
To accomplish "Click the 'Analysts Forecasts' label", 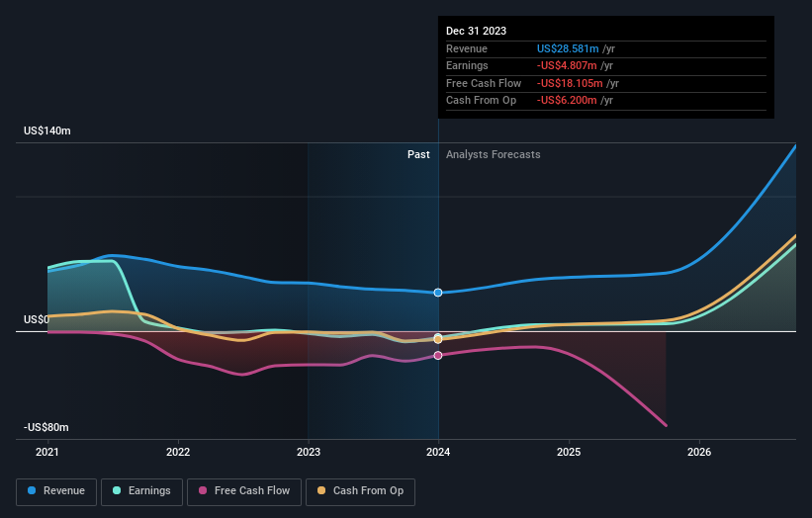I will (493, 154).
